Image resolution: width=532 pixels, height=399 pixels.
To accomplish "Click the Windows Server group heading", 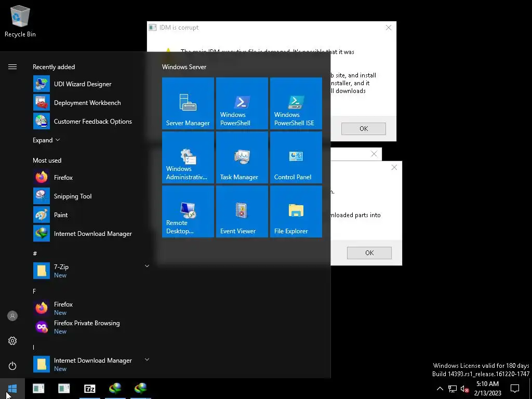I will click(184, 67).
